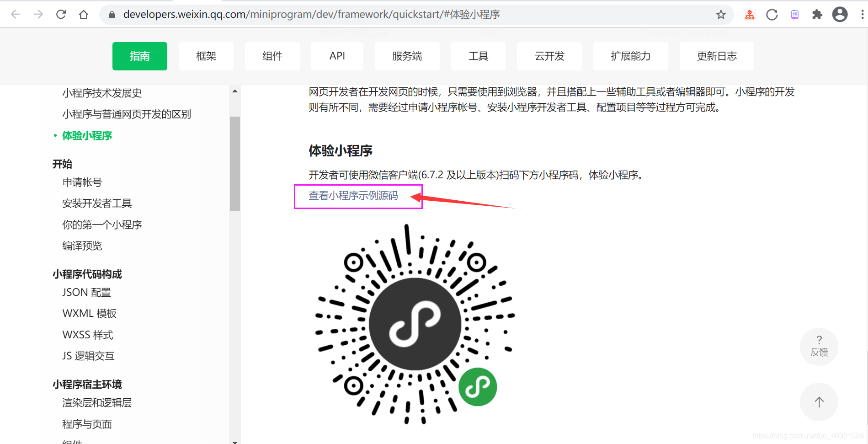Open the 申请帐号 sidebar entry
The height and width of the screenshot is (444, 868).
tap(82, 182)
